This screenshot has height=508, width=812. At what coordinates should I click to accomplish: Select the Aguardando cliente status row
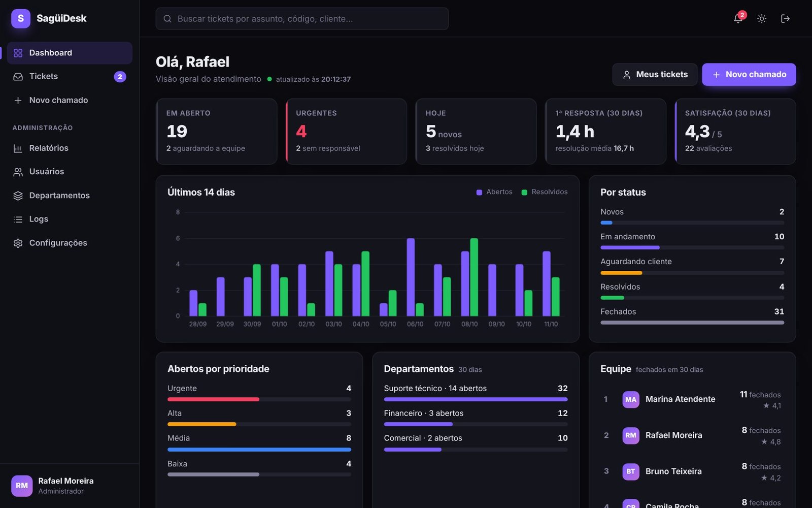click(692, 266)
